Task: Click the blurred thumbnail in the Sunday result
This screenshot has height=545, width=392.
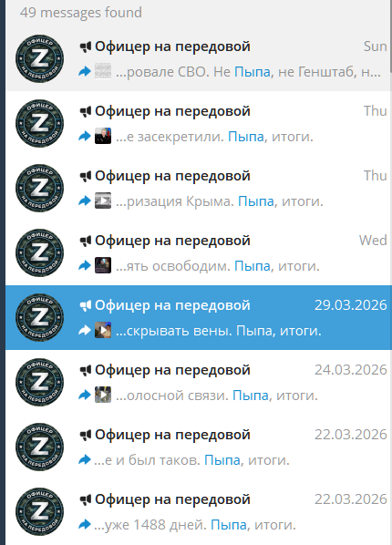Action: (x=103, y=71)
